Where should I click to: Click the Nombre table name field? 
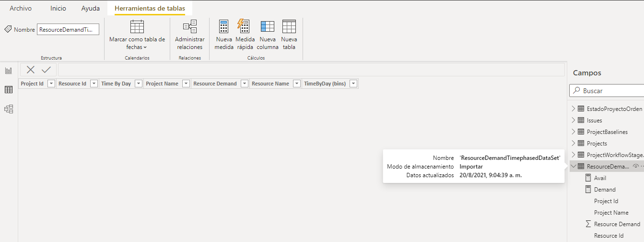68,29
